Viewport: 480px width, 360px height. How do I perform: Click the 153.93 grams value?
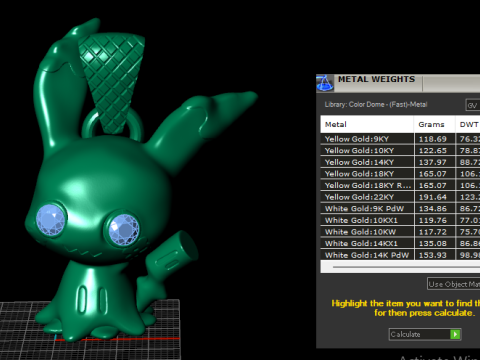432,255
